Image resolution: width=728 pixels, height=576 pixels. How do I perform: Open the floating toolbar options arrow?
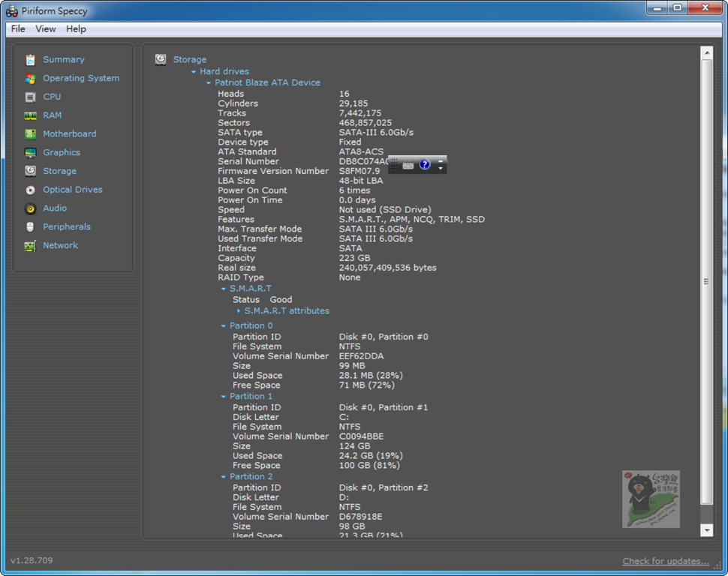click(441, 169)
